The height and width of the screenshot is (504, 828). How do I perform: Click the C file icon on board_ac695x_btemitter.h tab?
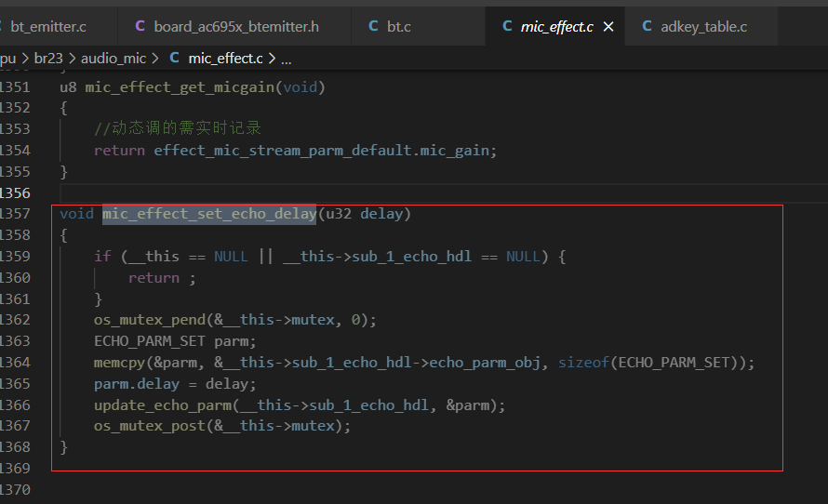pyautogui.click(x=140, y=26)
